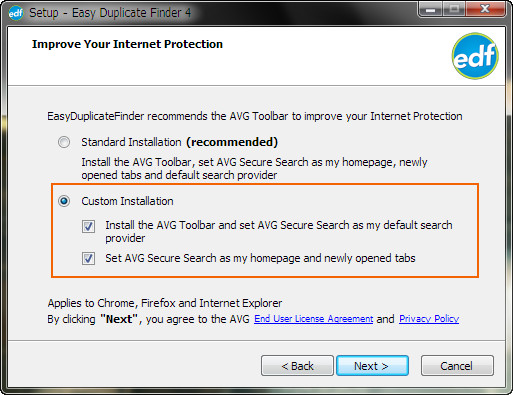Image resolution: width=513 pixels, height=395 pixels.
Task: Select the Custom Installation radio button
Action: [64, 201]
